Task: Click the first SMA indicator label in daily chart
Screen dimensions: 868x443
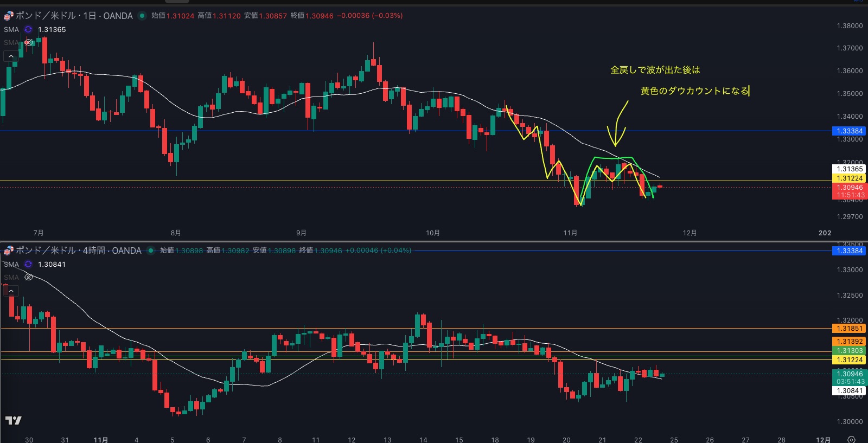Action: click(11, 30)
